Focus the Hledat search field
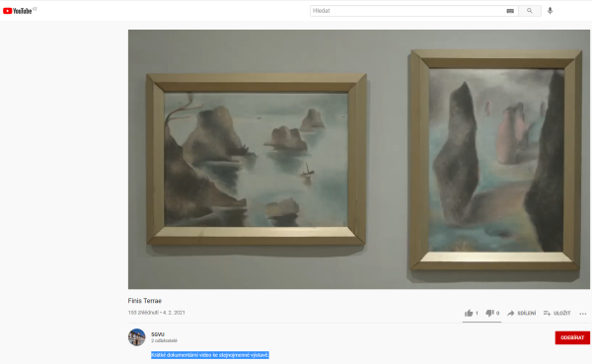This screenshot has height=364, width=592. click(407, 11)
